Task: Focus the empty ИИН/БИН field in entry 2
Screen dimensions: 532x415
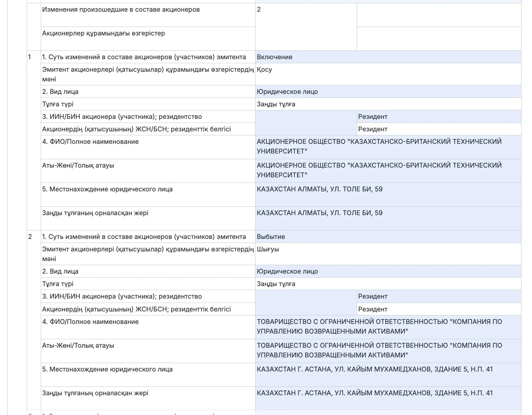Action: pos(305,302)
